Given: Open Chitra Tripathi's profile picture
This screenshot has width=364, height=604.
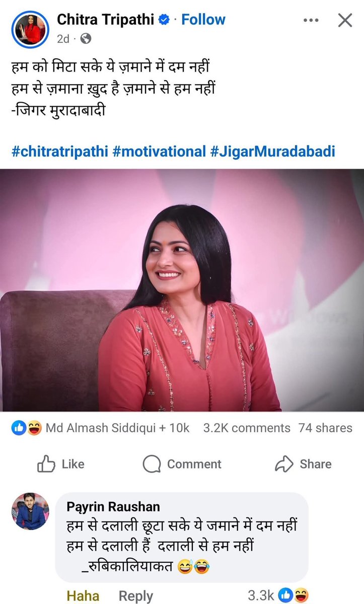Looking at the screenshot, I should pos(30,28).
